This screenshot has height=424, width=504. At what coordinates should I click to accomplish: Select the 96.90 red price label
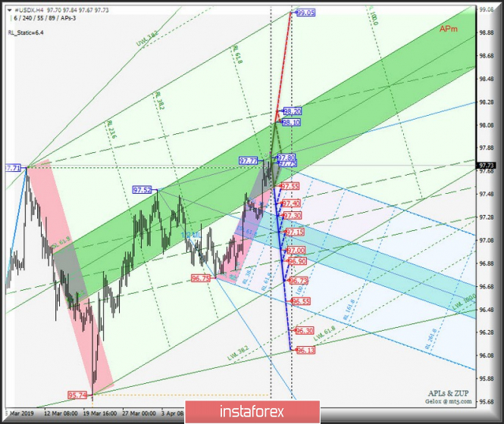(297, 260)
